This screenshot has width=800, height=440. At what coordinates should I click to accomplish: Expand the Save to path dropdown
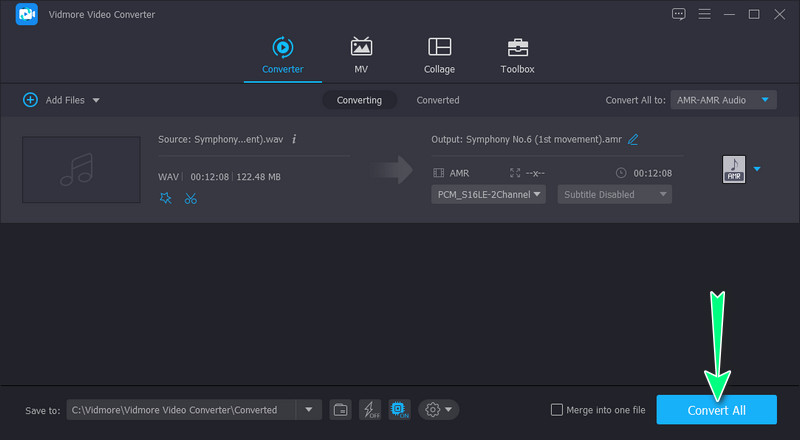click(x=308, y=409)
